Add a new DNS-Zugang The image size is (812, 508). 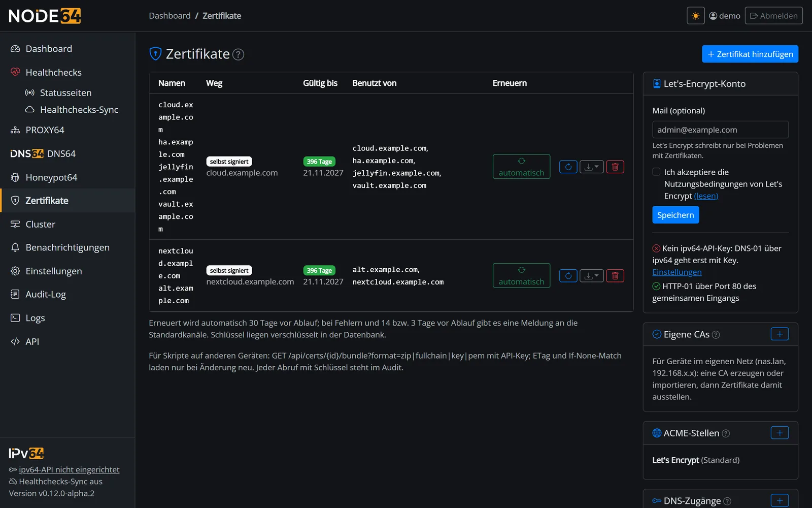pyautogui.click(x=780, y=500)
